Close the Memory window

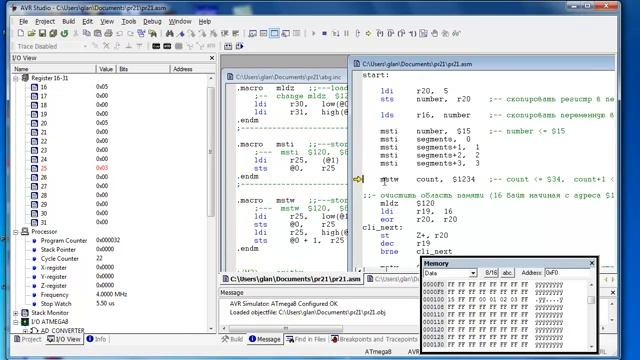coord(592,263)
